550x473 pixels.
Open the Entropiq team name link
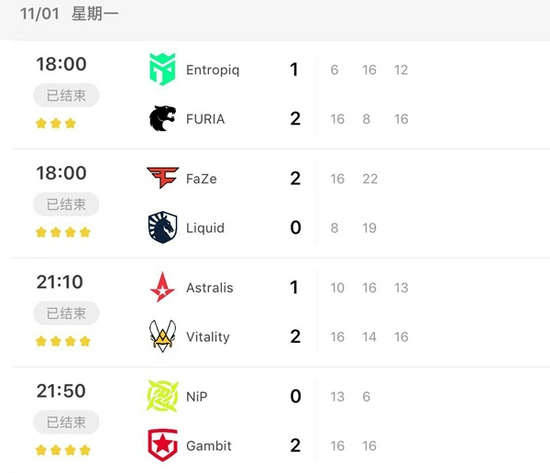tap(213, 70)
